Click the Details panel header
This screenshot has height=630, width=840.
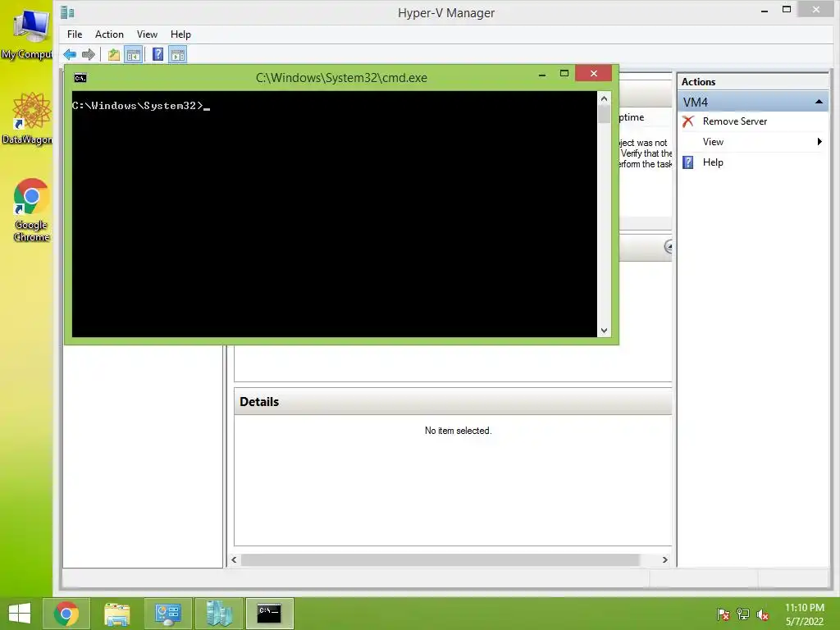(x=453, y=402)
